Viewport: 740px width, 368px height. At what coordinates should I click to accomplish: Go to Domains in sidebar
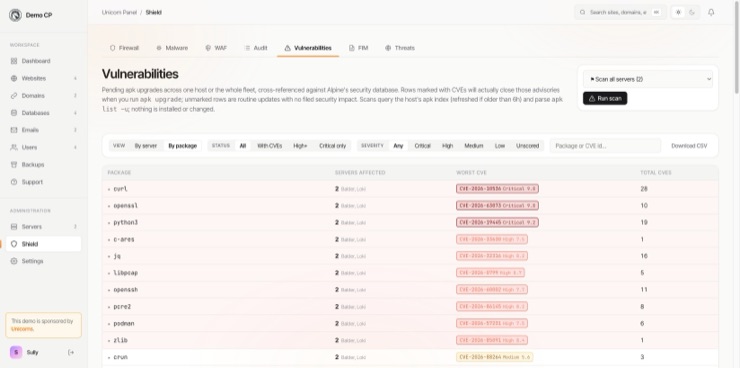(43, 96)
